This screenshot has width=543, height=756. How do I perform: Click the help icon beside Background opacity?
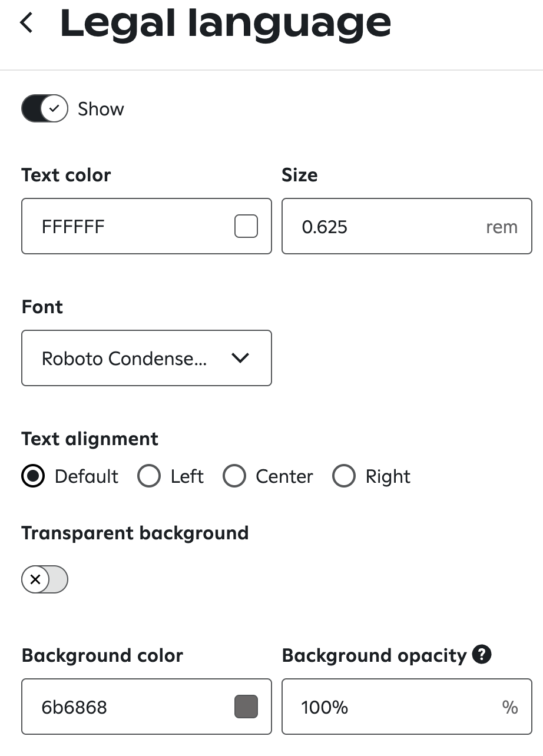pos(482,654)
